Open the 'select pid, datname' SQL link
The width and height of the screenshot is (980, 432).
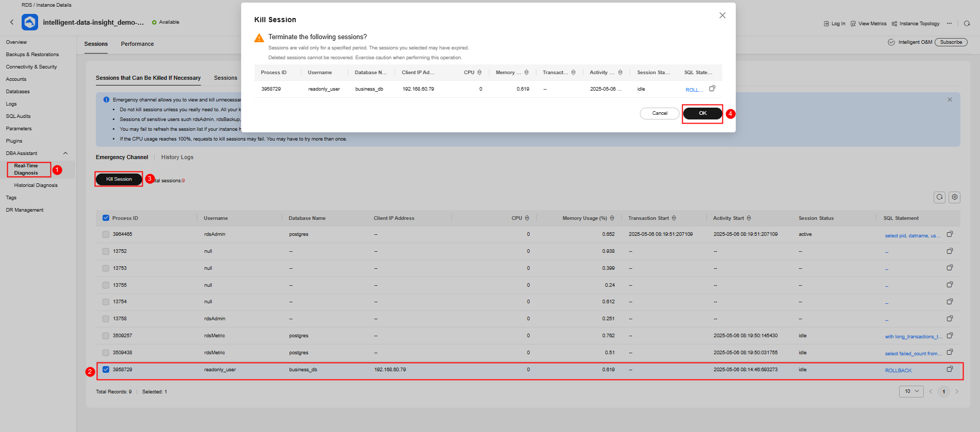click(x=913, y=235)
